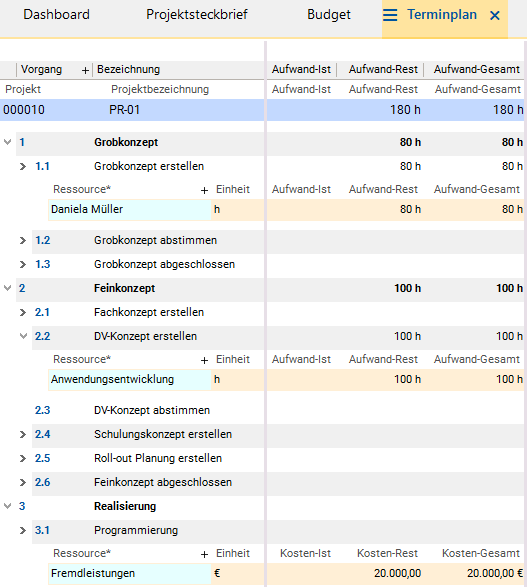This screenshot has height=587, width=527.
Task: Click the top Aufwand-Gesamt column header
Action: click(x=477, y=69)
